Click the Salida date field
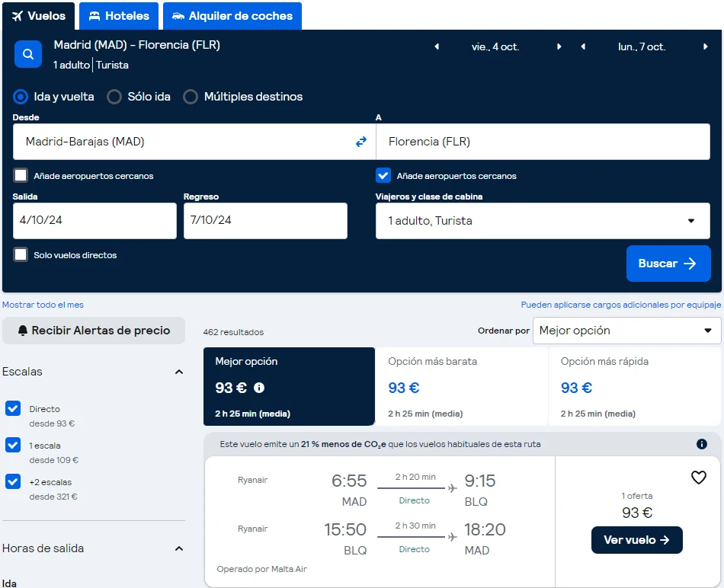This screenshot has height=588, width=724. click(95, 221)
